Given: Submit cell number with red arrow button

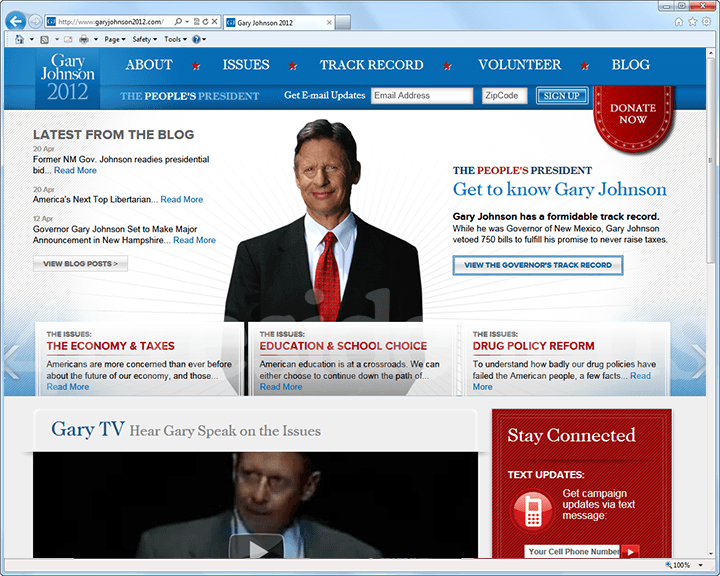Looking at the screenshot, I should 630,551.
